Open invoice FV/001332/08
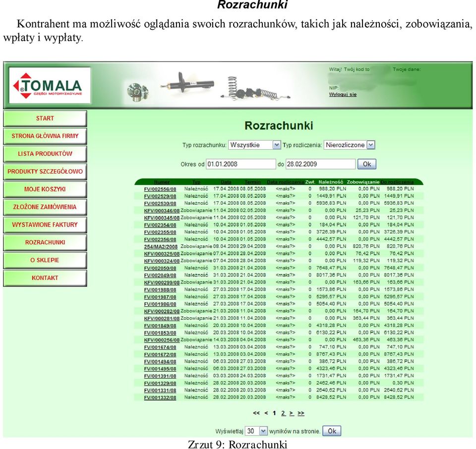476x449 pixels. (x=160, y=398)
